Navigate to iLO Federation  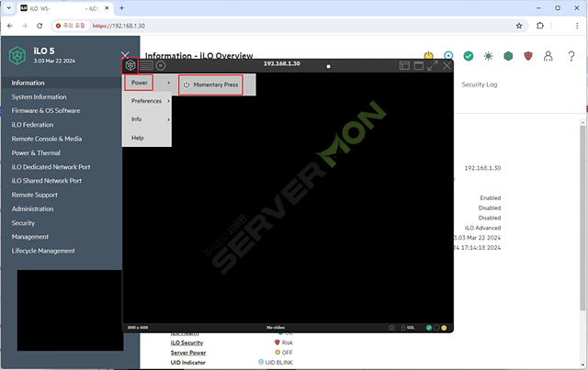tap(32, 125)
